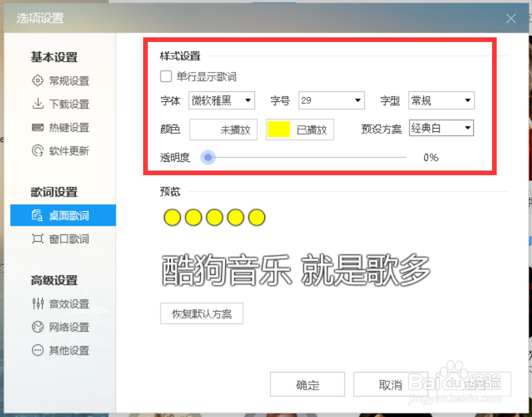Click the 音效设置 equalizer icon
532x417 pixels.
[x=38, y=303]
